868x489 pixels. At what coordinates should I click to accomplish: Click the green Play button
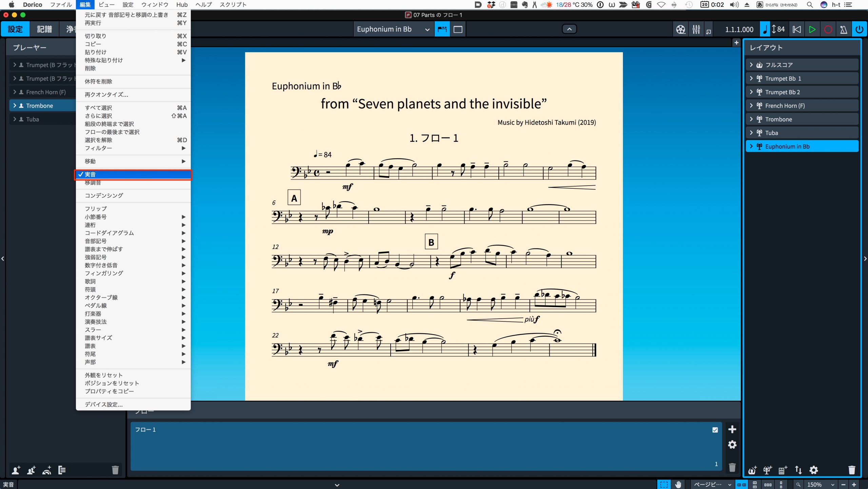click(812, 30)
